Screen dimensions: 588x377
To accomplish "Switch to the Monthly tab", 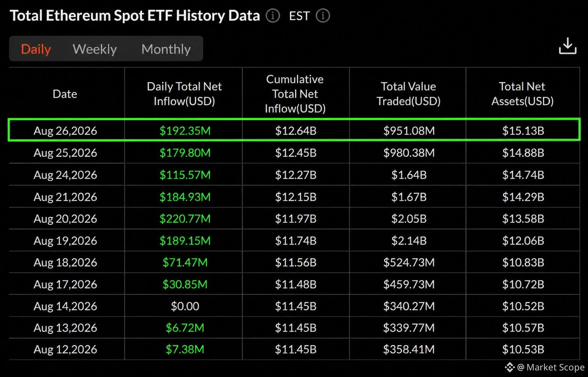I will pos(166,49).
